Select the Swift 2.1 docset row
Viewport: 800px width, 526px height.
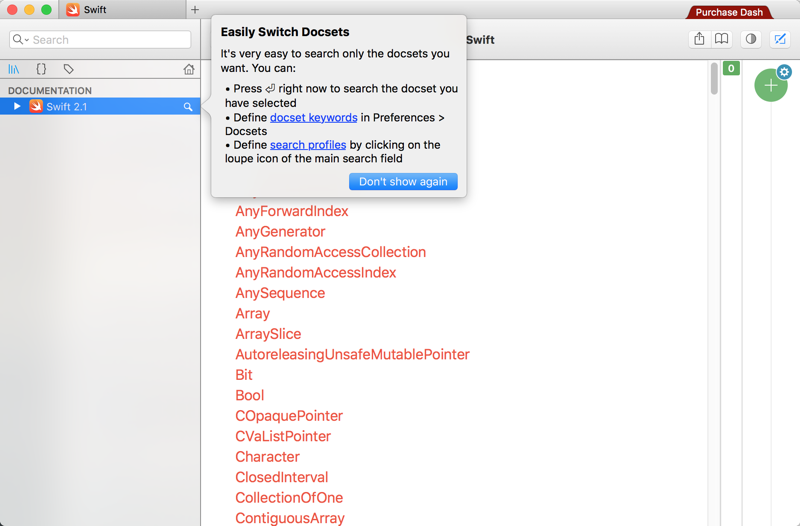click(x=100, y=106)
